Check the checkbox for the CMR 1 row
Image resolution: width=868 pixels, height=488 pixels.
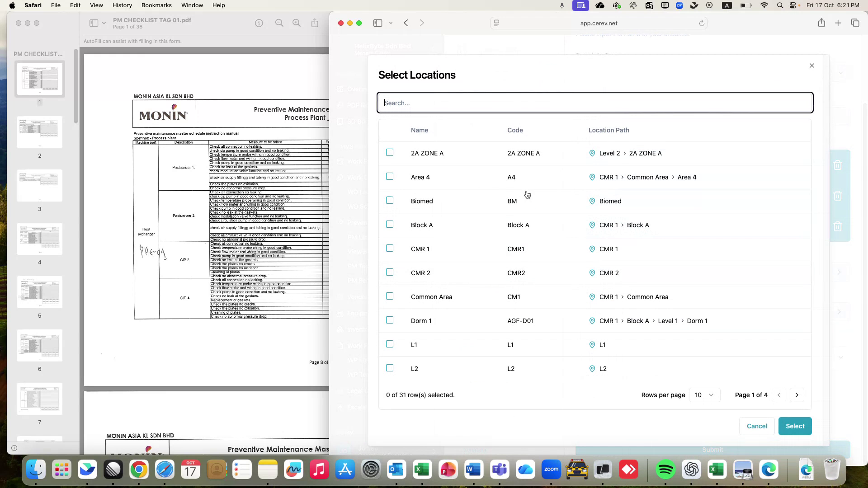coord(390,248)
